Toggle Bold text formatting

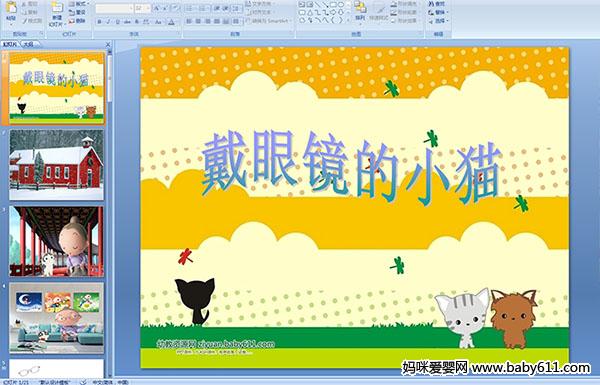[x=99, y=22]
